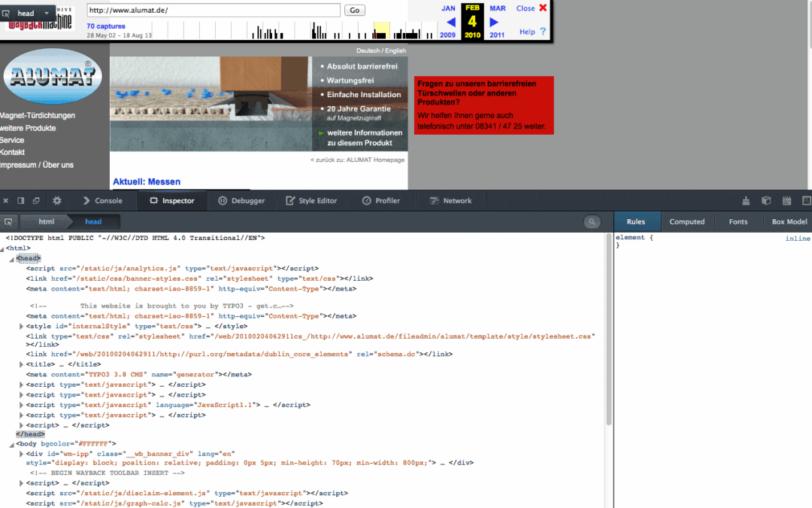
Task: Click the Go button
Action: [355, 11]
